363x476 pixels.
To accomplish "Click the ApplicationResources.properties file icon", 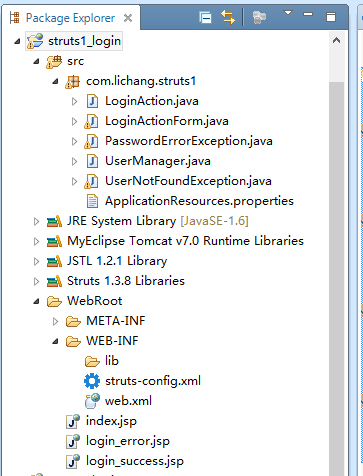I will click(92, 201).
